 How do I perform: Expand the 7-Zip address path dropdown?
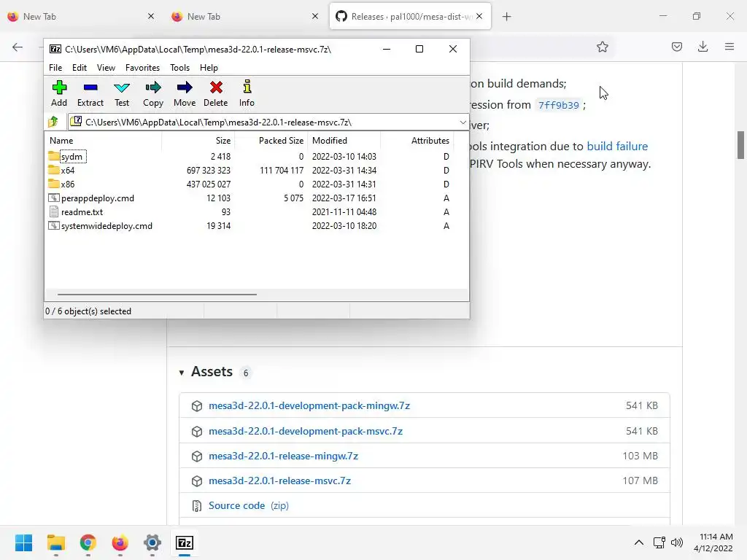coord(462,122)
